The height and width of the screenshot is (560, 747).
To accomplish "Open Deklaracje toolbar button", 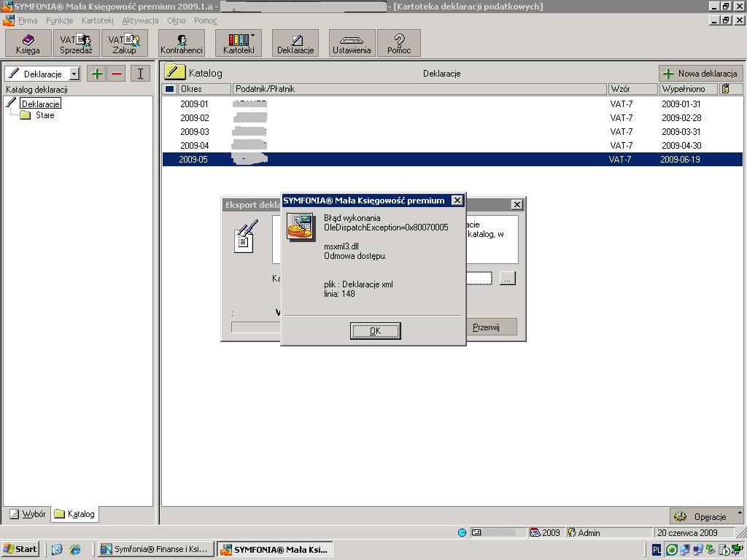I will tap(295, 43).
